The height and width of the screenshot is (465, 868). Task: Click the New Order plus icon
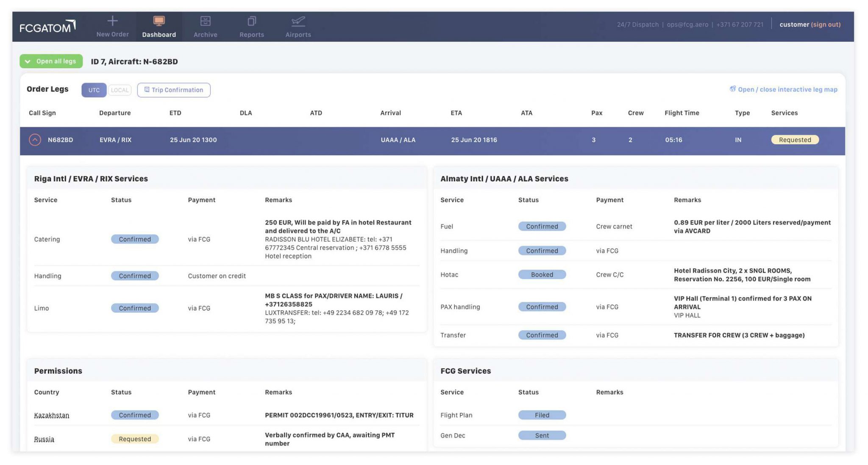(112, 20)
